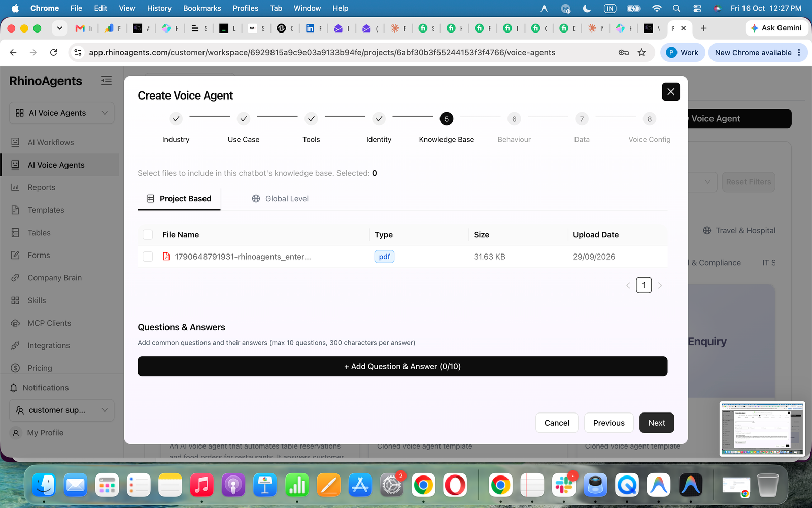The height and width of the screenshot is (508, 812).
Task: Reload the page in Chrome
Action: 54,52
